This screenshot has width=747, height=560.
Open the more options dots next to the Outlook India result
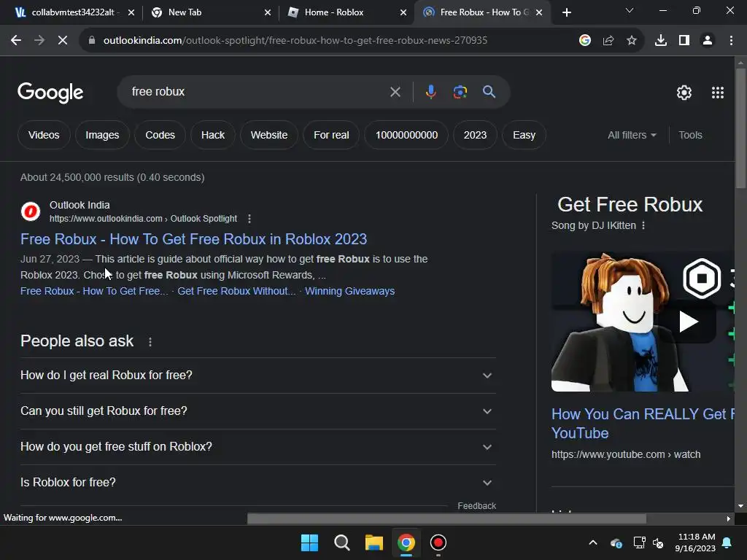[249, 219]
